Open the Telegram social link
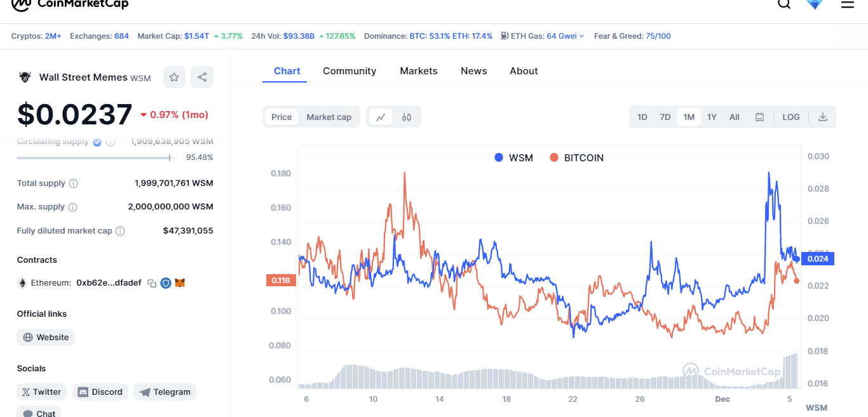 (x=165, y=392)
